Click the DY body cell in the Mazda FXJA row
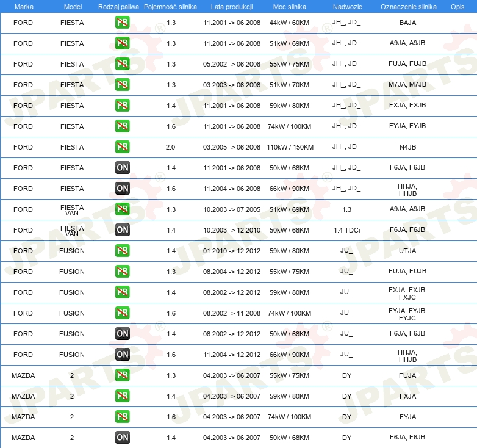 coord(347,396)
